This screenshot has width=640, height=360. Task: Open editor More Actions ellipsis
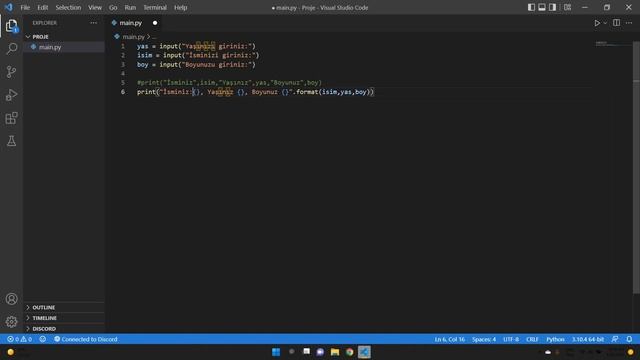click(629, 23)
